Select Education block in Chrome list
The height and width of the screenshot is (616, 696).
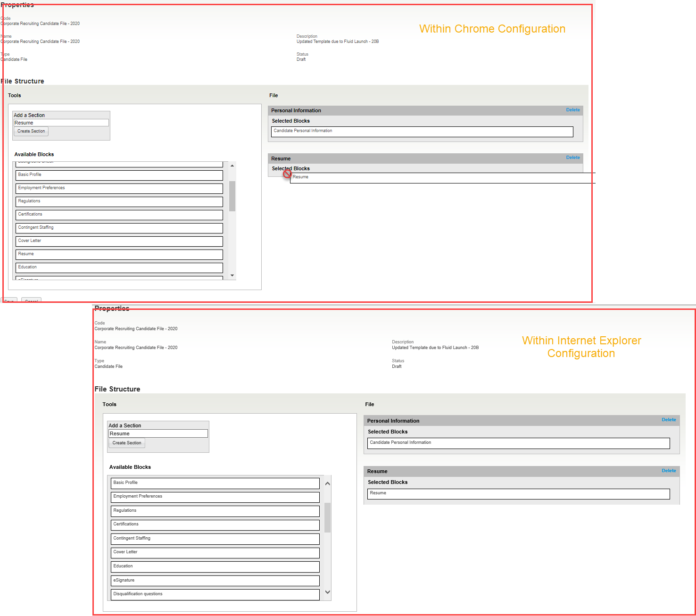tap(119, 268)
